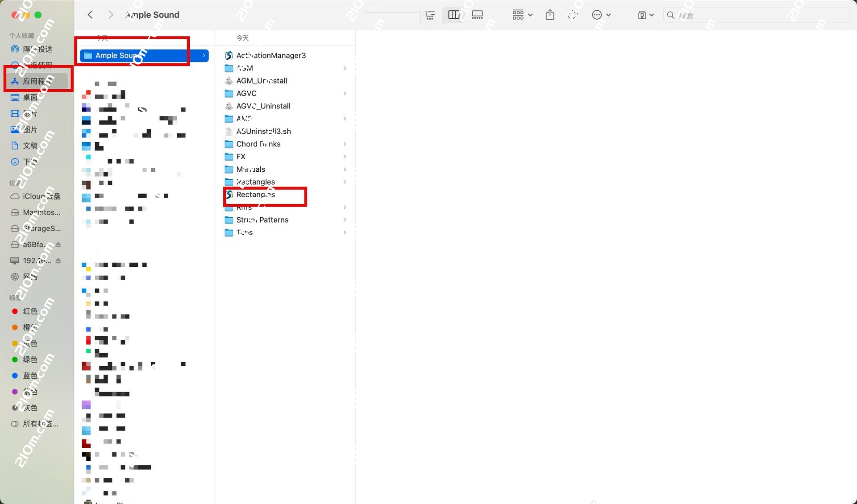Select the Rectangles folder
Image resolution: width=857 pixels, height=504 pixels.
286,182
